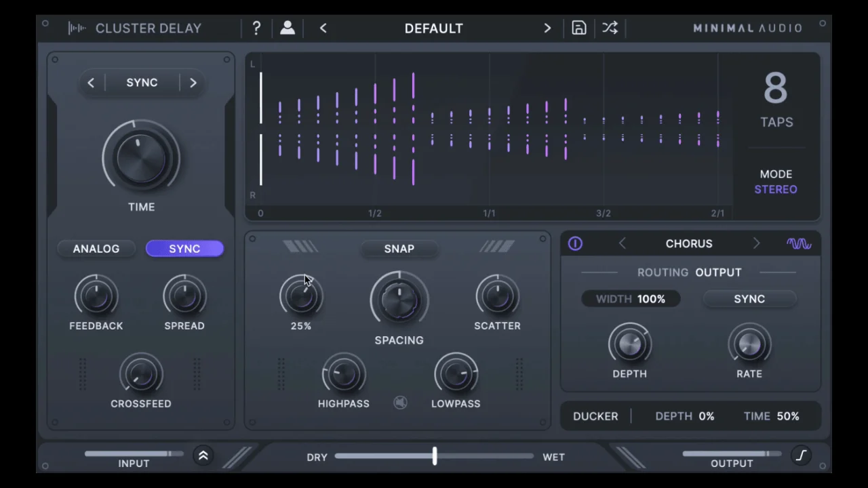Open the DEFAULT preset name menu

[434, 28]
